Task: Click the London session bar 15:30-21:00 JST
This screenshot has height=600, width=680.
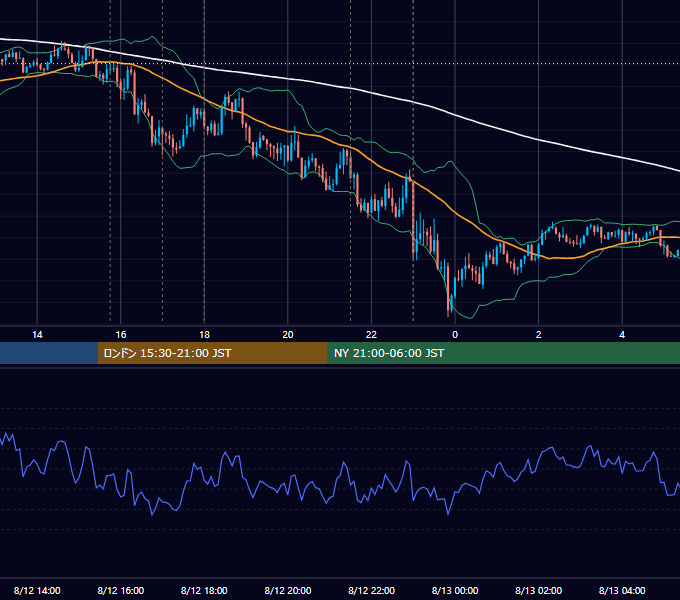Action: (x=212, y=353)
